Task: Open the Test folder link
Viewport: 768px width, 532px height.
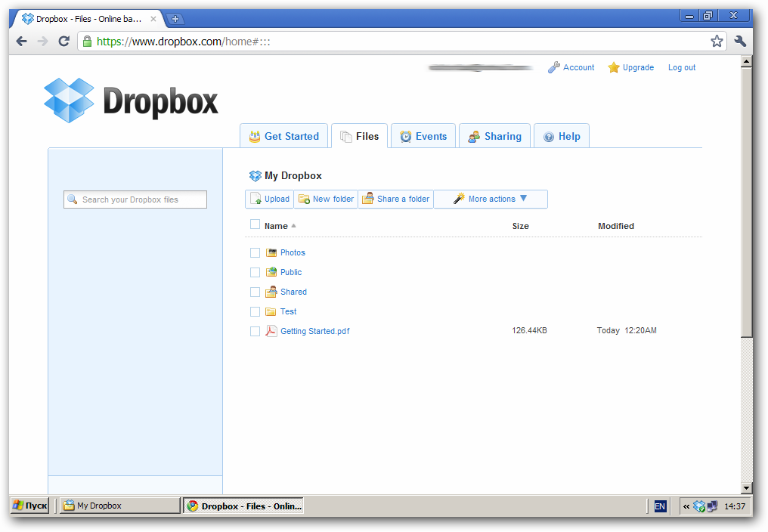Action: tap(289, 311)
